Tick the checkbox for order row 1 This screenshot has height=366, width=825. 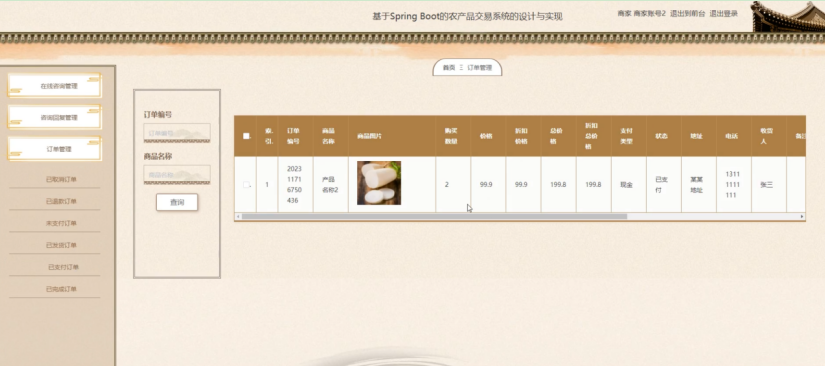pyautogui.click(x=246, y=185)
